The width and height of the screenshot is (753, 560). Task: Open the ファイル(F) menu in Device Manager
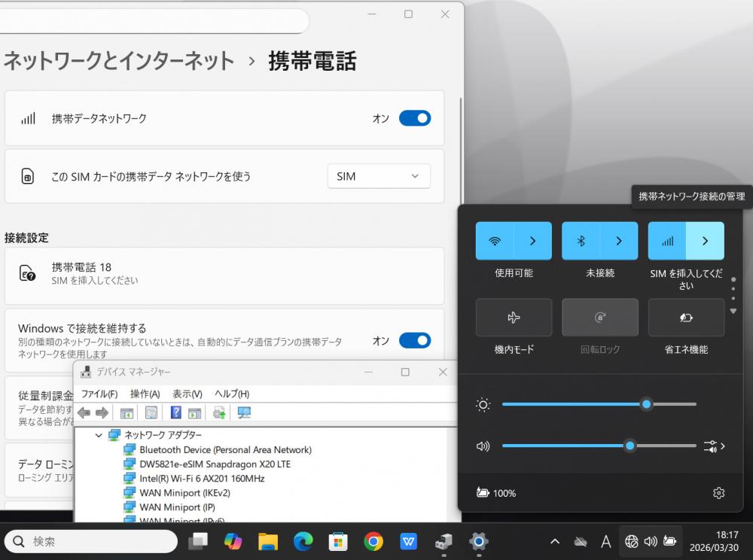(99, 394)
